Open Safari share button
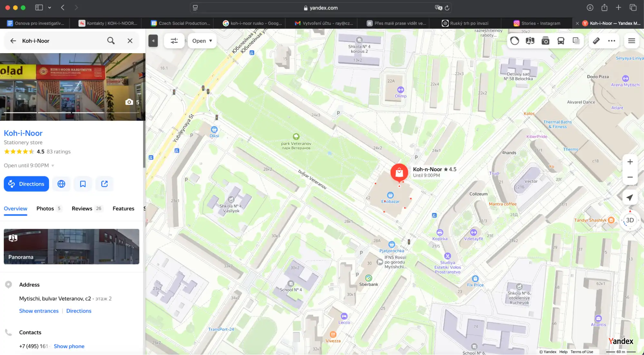644x355 pixels. 604,7
